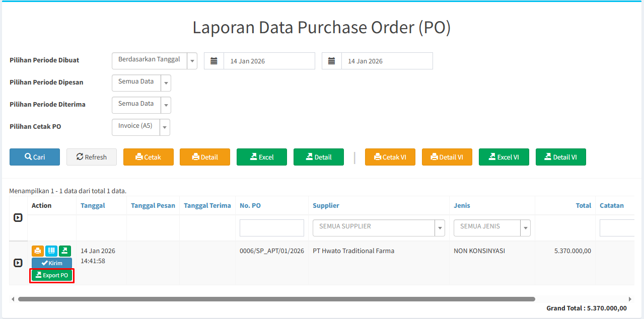Click the Kirim button
644x319 pixels.
[52, 263]
